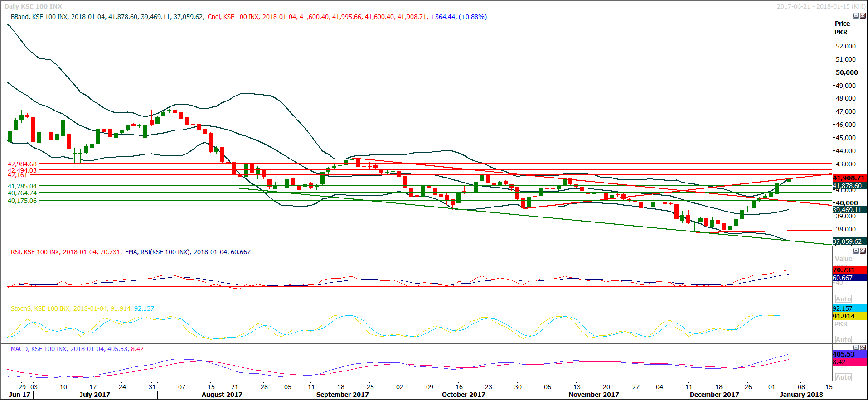Click the pink 8.42 MACD signal tag
Screen dimensions: 868x400
[849, 362]
